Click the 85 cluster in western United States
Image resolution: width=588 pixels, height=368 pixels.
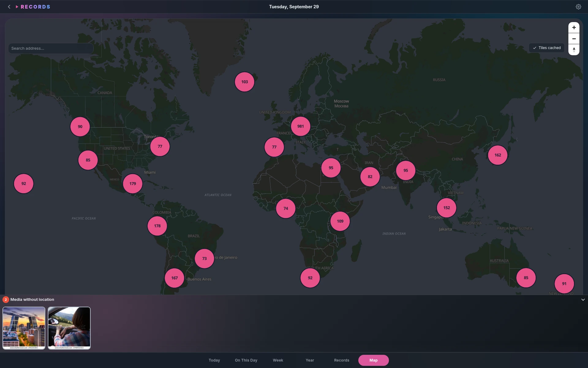[x=88, y=160]
